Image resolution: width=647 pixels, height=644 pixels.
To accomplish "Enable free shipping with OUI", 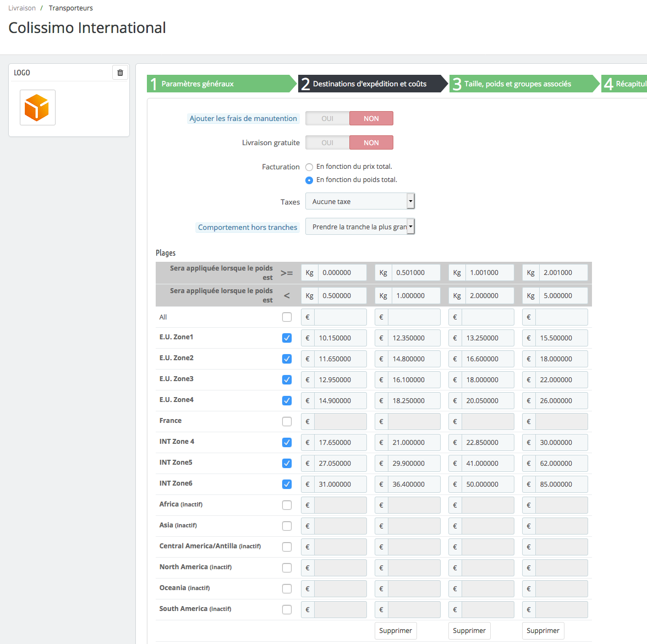I will tap(328, 143).
